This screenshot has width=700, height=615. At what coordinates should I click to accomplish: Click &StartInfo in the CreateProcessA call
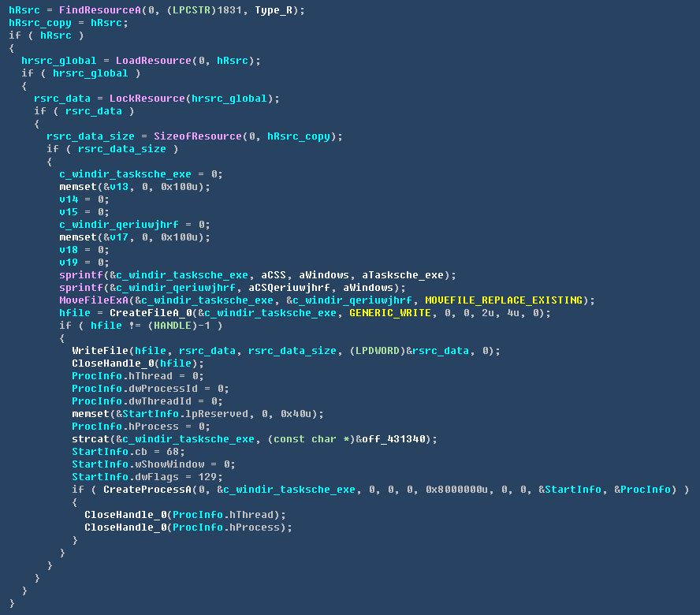click(x=570, y=490)
